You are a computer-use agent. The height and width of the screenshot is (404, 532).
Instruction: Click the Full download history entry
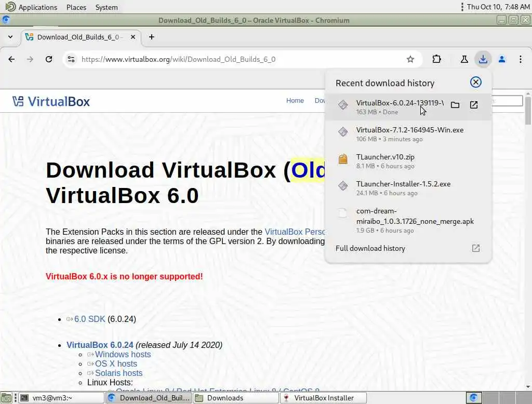(408, 248)
